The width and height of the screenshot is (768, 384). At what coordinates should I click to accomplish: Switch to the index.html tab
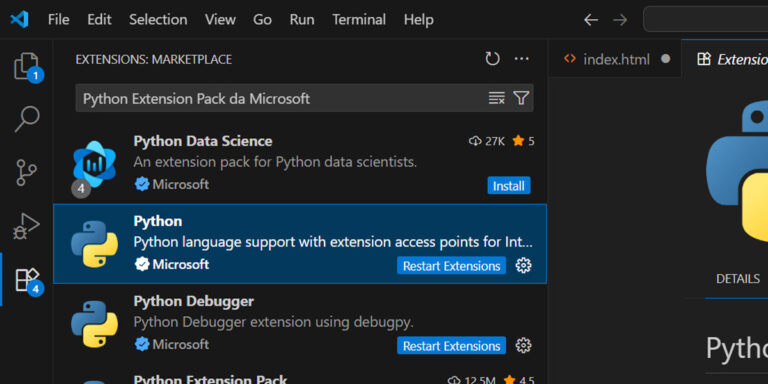pyautogui.click(x=615, y=59)
